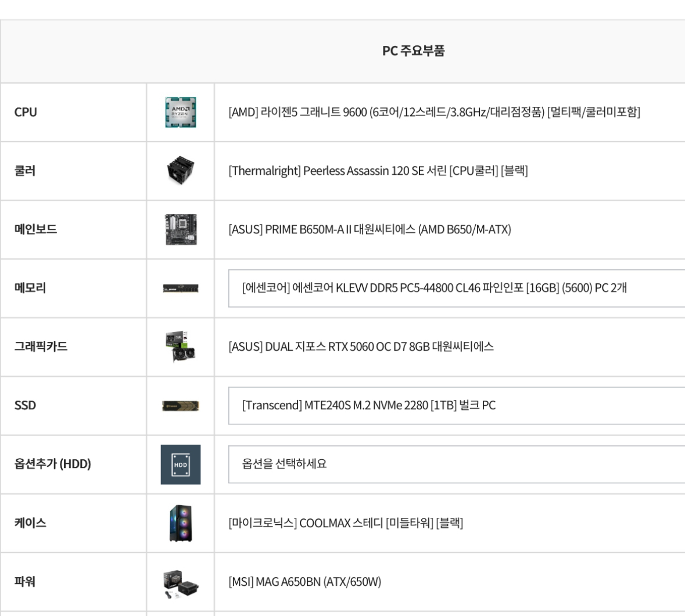Click the PC 주요부품 table header
The image size is (685, 616).
413,51
